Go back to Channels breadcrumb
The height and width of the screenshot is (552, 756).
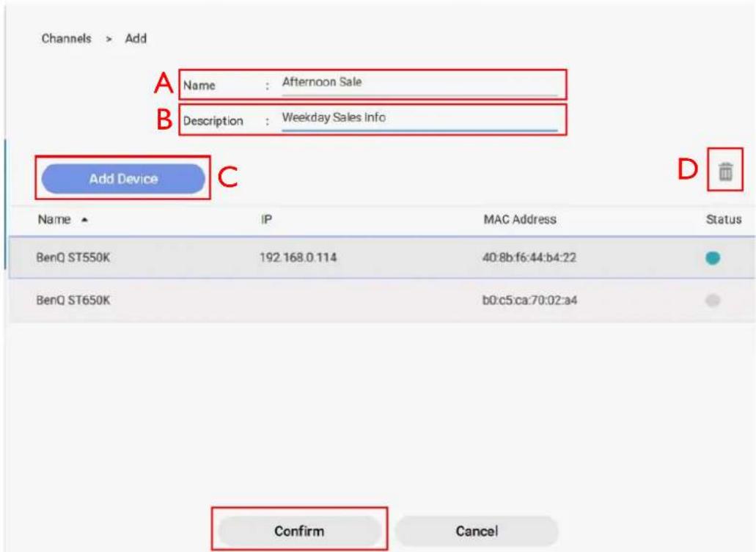pyautogui.click(x=67, y=39)
